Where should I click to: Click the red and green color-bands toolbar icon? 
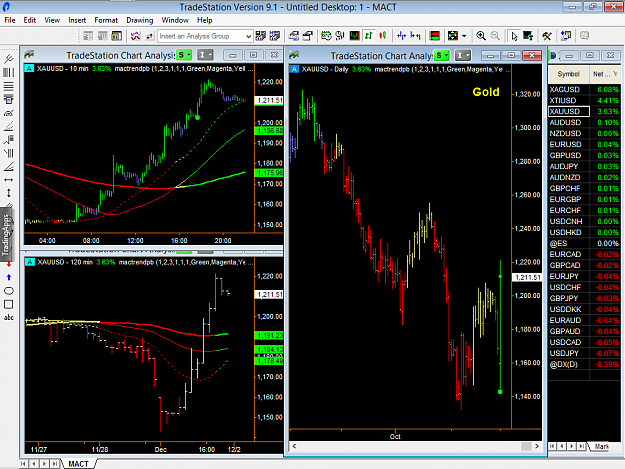434,36
